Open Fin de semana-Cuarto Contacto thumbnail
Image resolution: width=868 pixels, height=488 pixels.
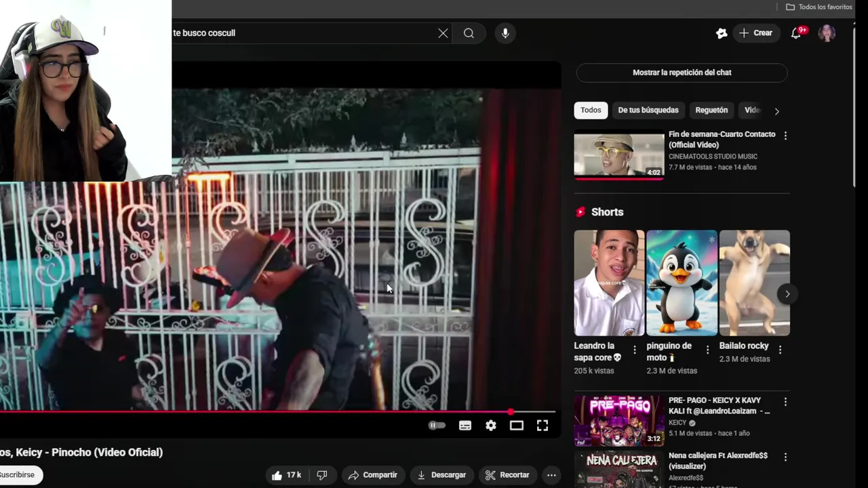pos(619,155)
